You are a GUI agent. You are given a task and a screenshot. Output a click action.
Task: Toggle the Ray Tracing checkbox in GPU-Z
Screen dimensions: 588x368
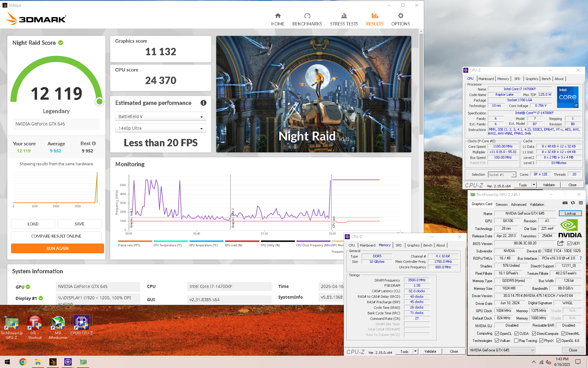tap(516, 340)
